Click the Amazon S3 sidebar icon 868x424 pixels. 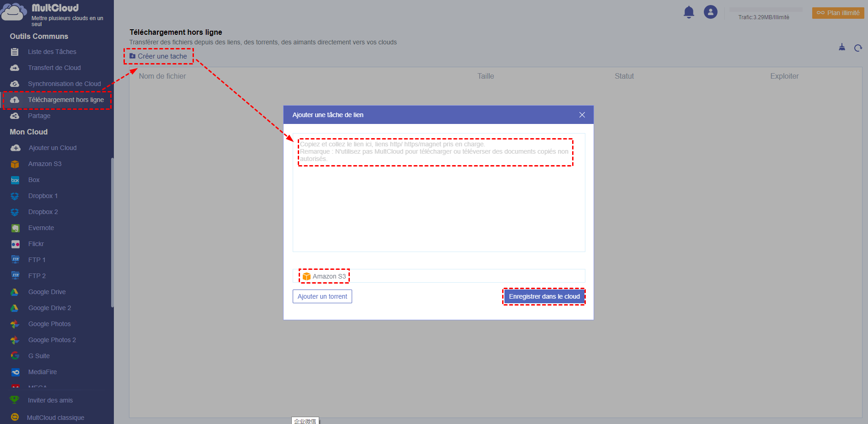point(15,164)
